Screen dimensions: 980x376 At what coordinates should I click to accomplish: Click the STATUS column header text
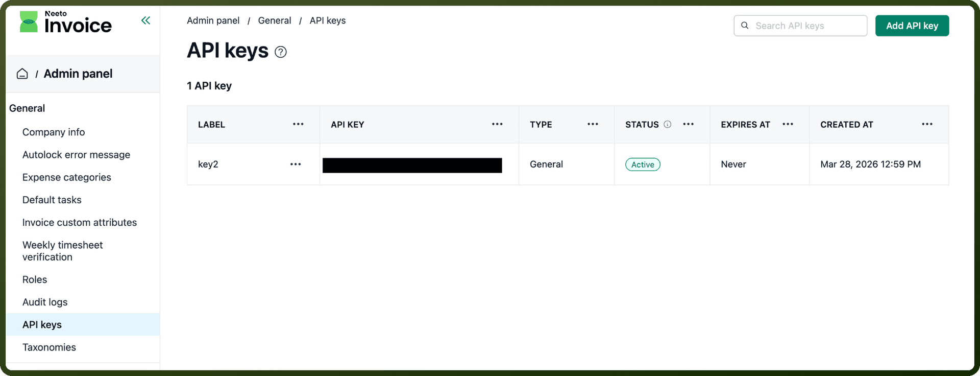[x=642, y=125]
